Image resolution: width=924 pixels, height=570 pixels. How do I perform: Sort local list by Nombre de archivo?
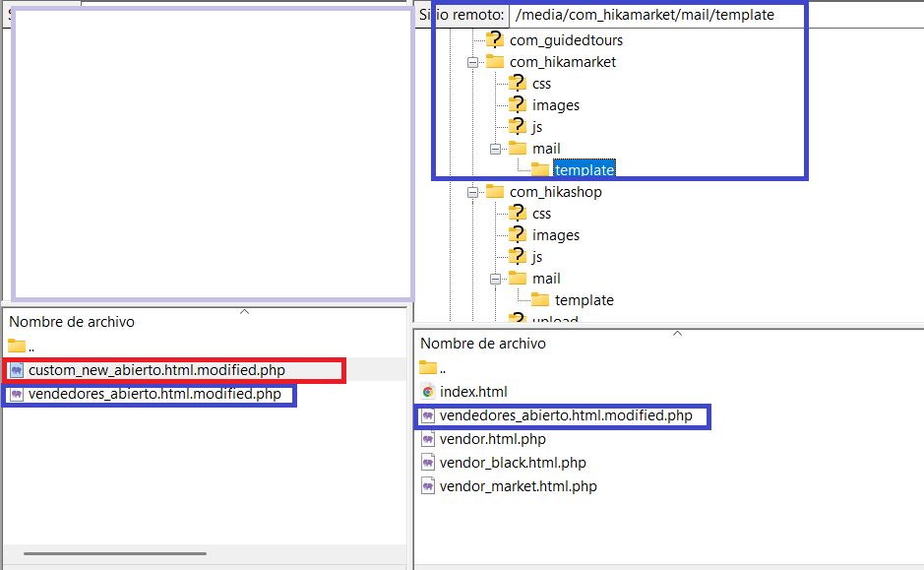(72, 322)
